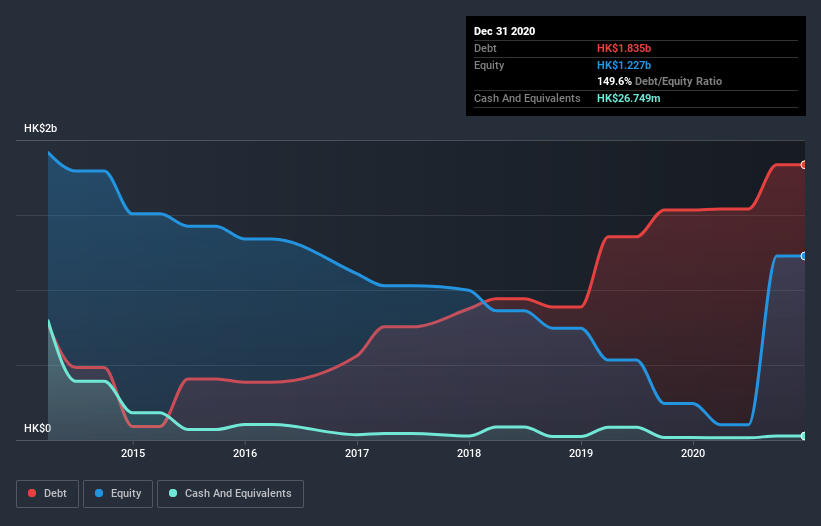Select the red Debt endpoint marker

804,165
